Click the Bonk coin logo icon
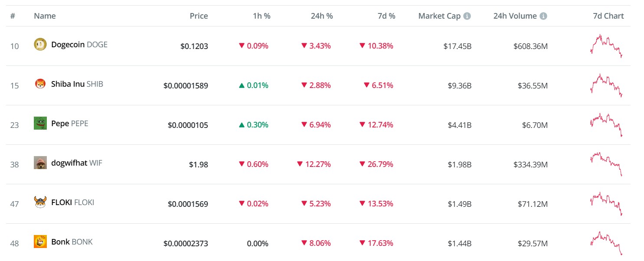The height and width of the screenshot is (261, 644). [x=40, y=242]
